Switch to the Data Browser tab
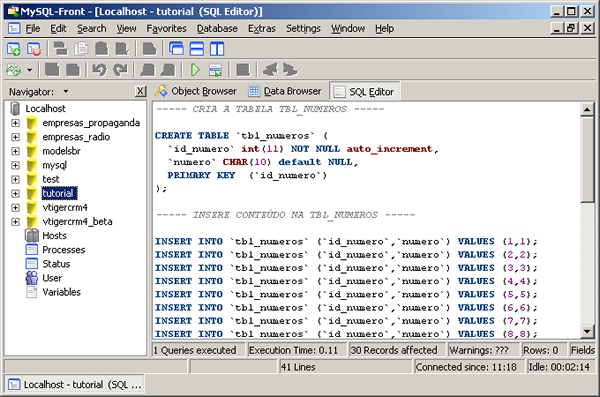 pos(285,91)
